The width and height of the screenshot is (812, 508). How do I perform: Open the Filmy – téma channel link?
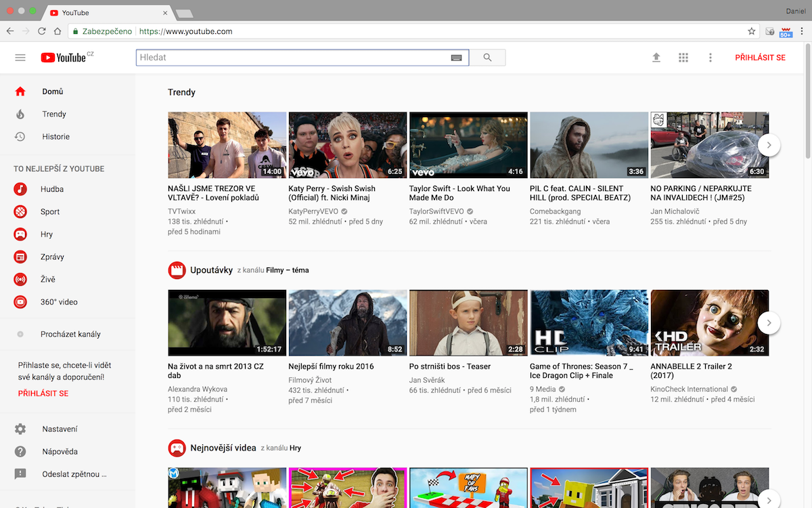(287, 270)
